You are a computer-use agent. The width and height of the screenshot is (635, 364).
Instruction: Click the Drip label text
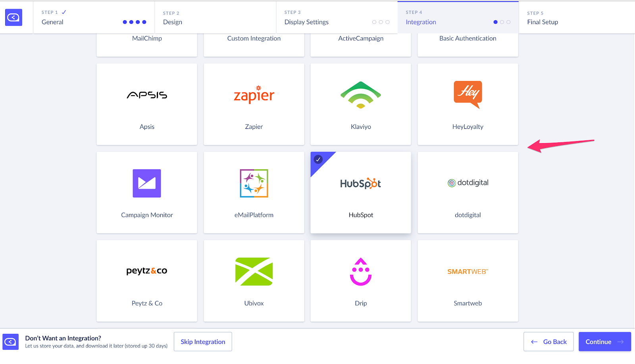[361, 303]
